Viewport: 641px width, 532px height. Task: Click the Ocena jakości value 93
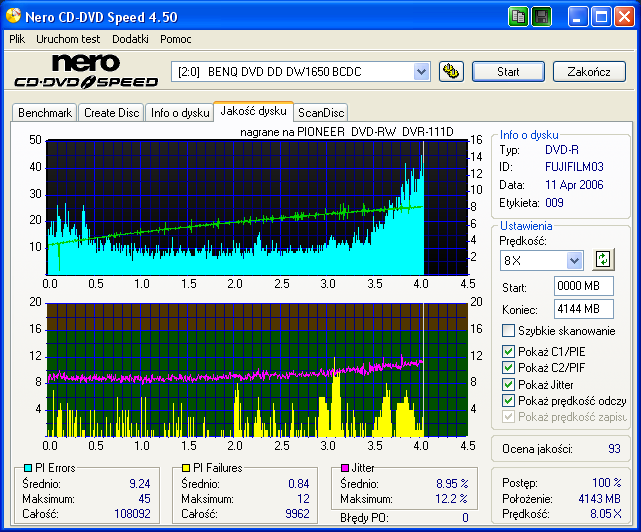[x=614, y=449]
